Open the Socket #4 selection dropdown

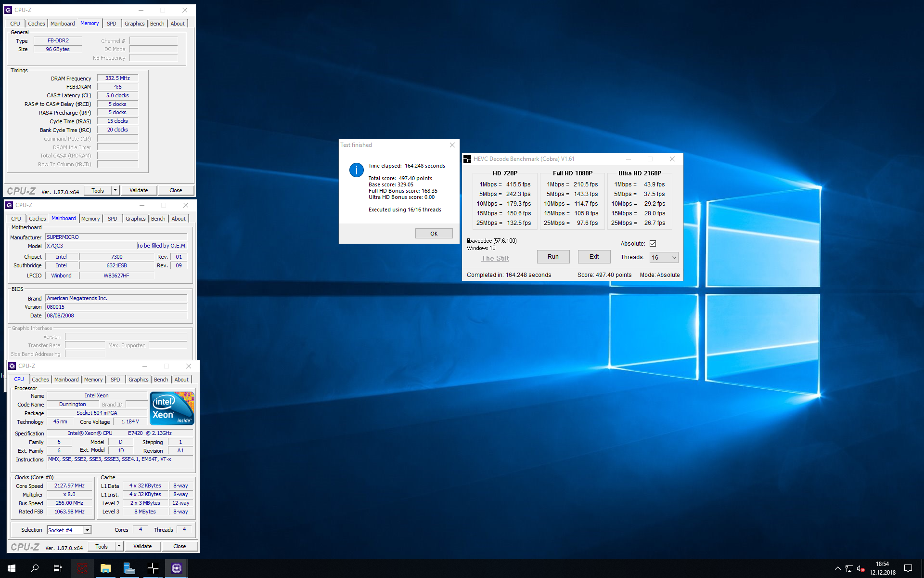(x=69, y=530)
